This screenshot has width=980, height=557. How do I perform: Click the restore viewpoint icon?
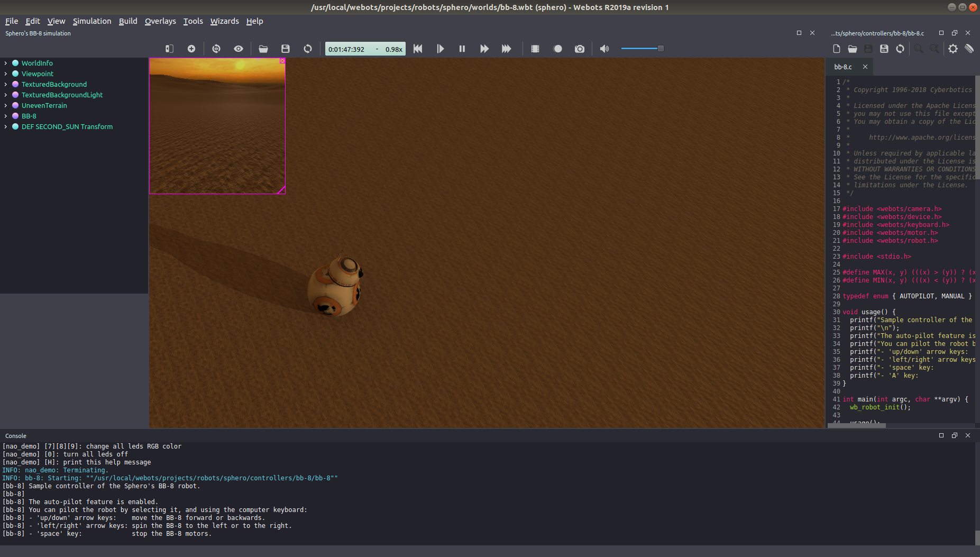[x=216, y=49]
